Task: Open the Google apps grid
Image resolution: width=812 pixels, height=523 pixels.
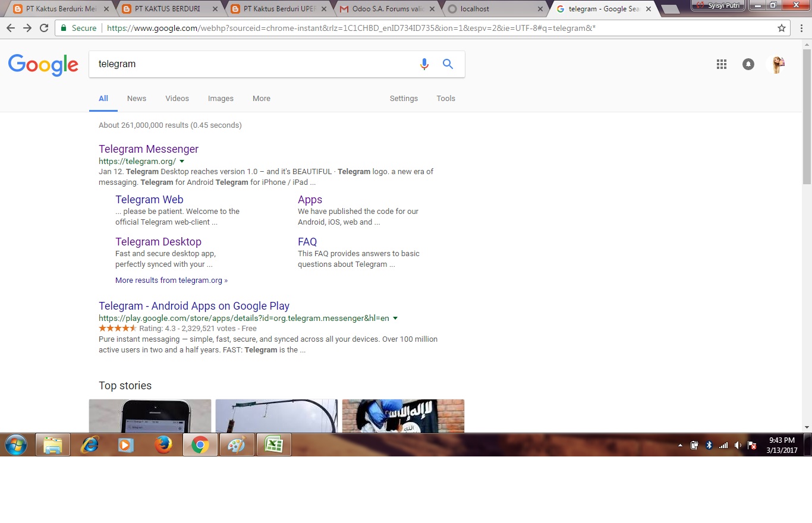Action: (x=722, y=64)
